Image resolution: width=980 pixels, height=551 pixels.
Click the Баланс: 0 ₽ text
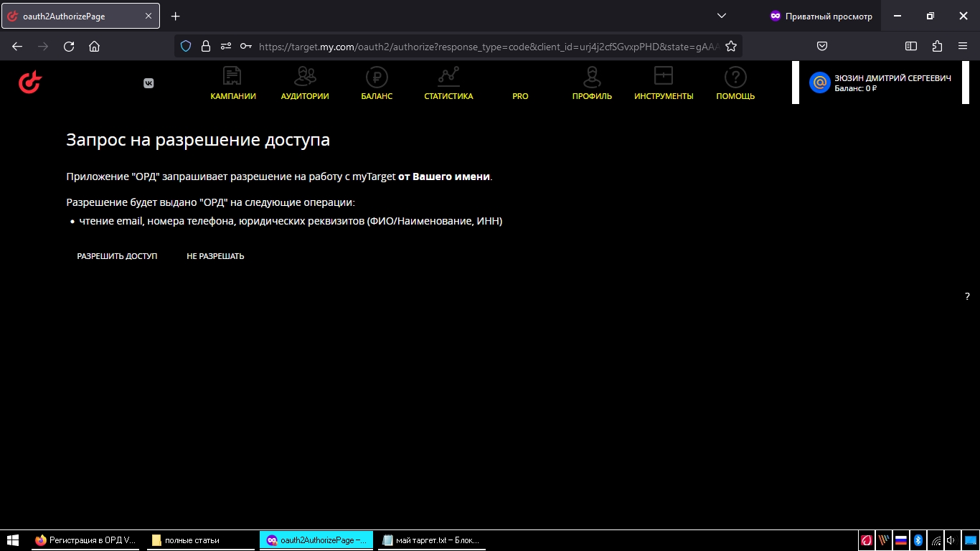855,89
